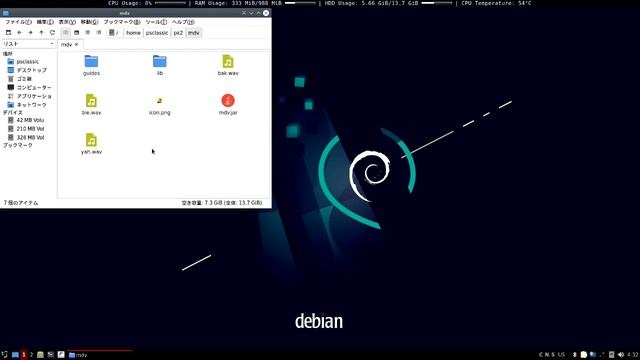Click the window menu icon in title bar
Image resolution: width=640 pixels, height=360 pixels.
[x=5, y=13]
